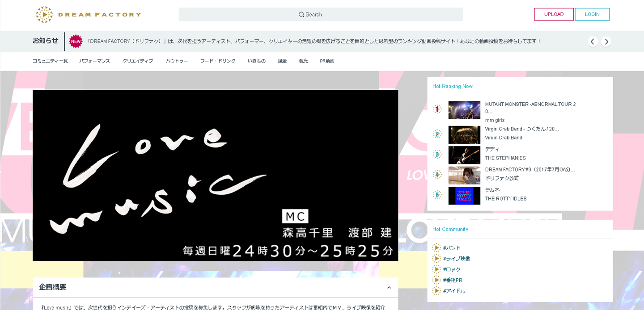The width and height of the screenshot is (644, 310).
Task: Click play icon beside #アイドル
Action: click(x=436, y=290)
